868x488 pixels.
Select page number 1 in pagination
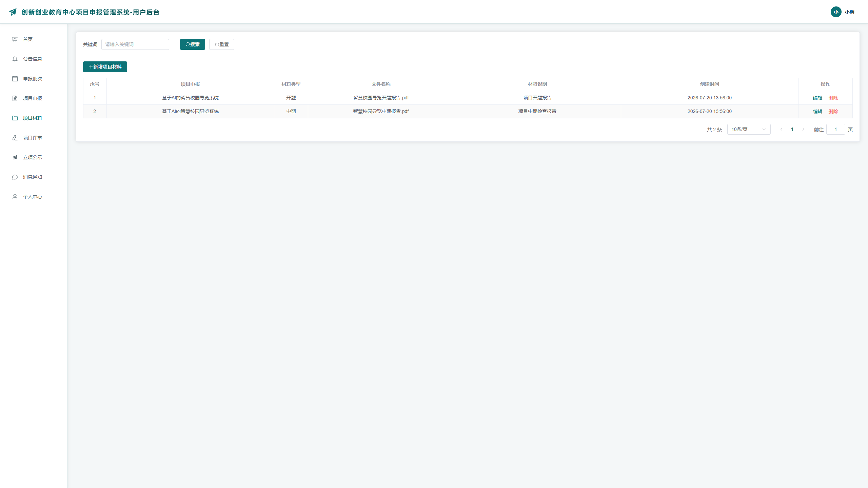click(792, 129)
